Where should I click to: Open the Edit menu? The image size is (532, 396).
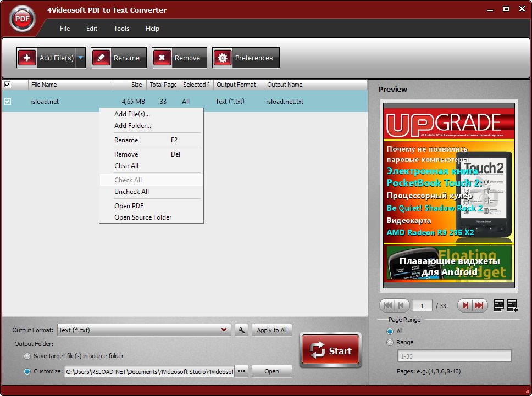pos(92,29)
